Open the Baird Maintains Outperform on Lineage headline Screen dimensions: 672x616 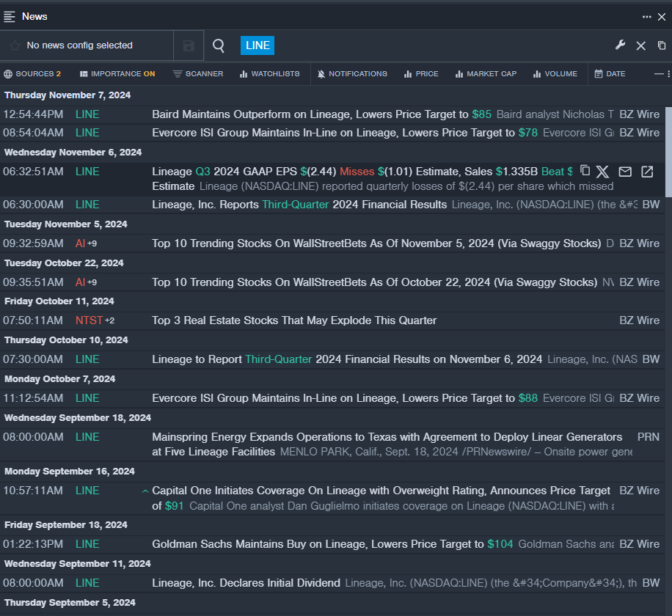point(310,114)
